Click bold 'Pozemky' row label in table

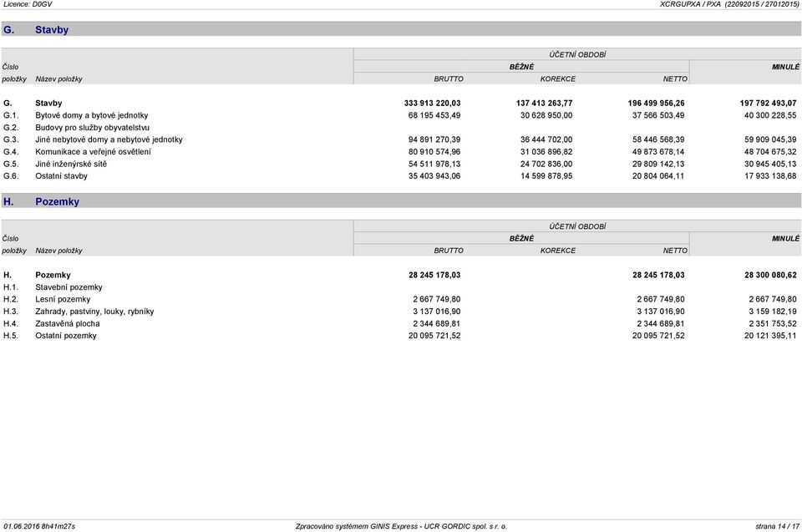pyautogui.click(x=53, y=276)
